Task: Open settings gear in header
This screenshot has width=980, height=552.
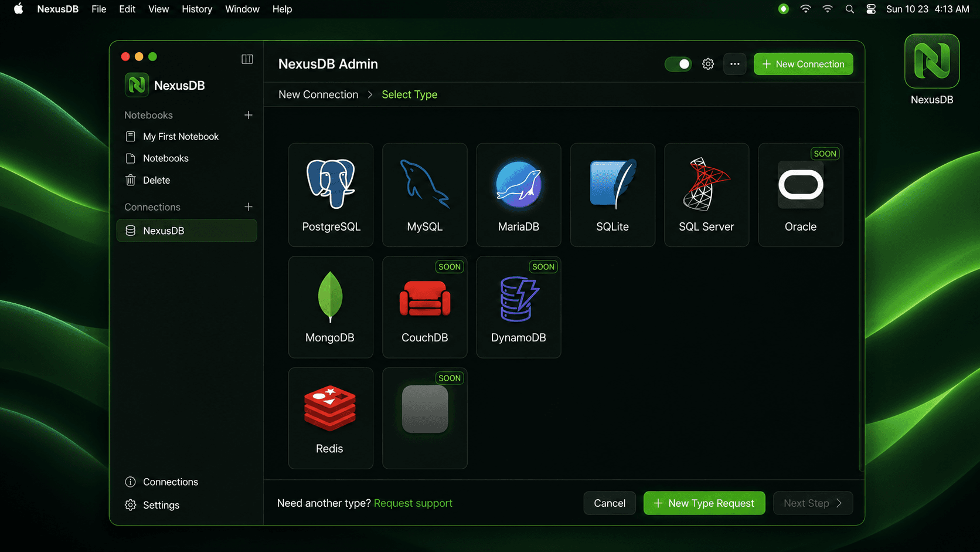Action: coord(708,64)
